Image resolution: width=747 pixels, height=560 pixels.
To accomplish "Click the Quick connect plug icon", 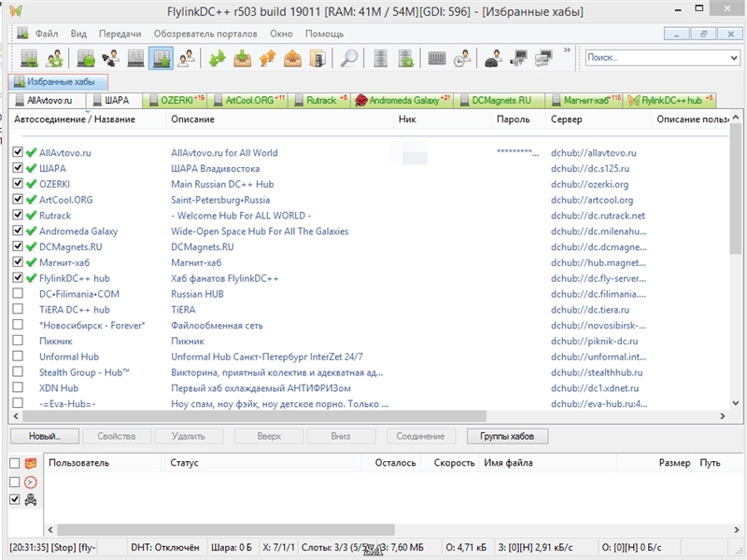I will pos(110,58).
